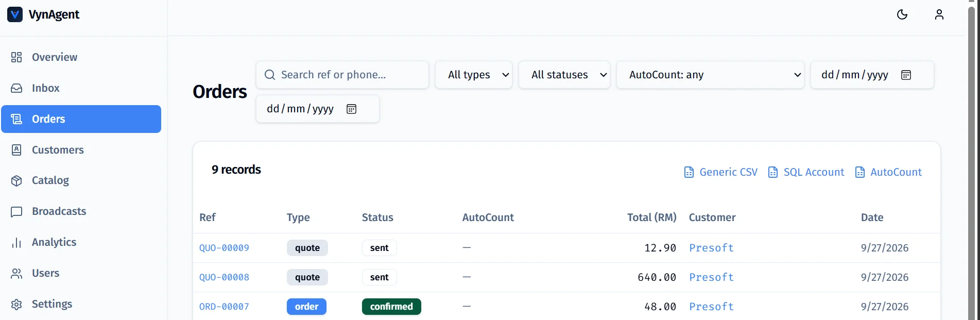Export orders via AutoCount link
The image size is (980, 320).
pos(888,172)
